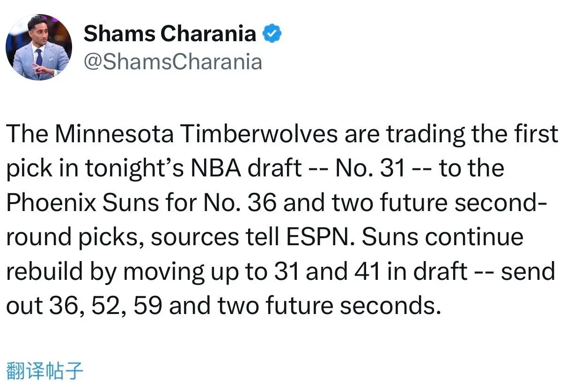Translate the post via 翻译帖子
The height and width of the screenshot is (387, 588).
point(45,370)
